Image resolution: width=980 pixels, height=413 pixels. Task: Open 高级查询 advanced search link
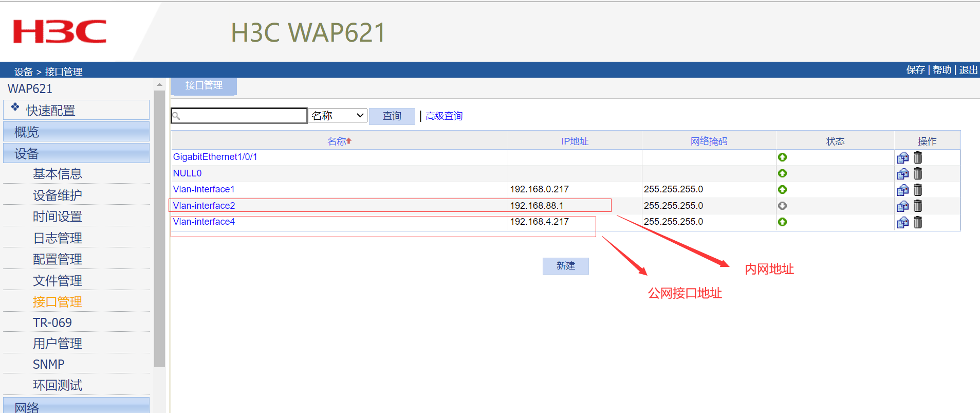[444, 116]
